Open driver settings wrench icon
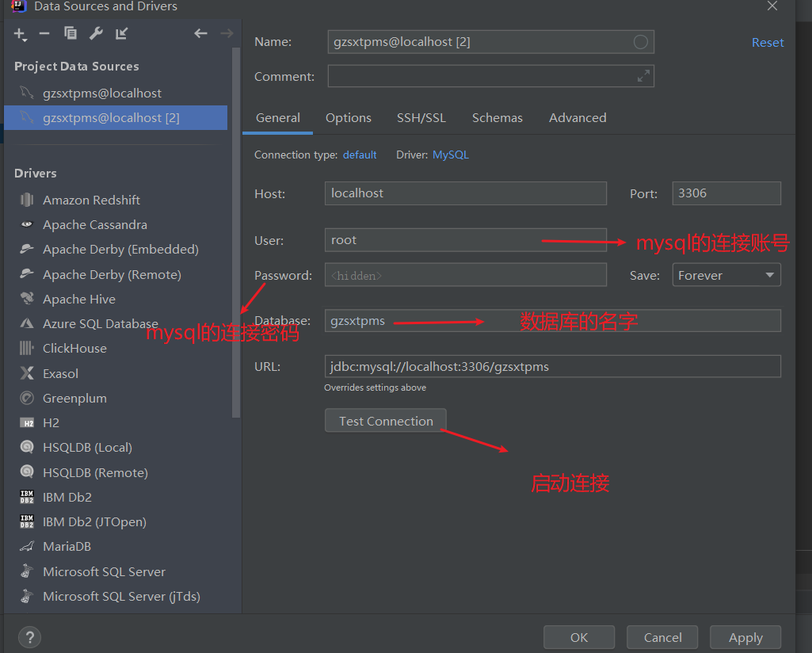 (x=96, y=33)
